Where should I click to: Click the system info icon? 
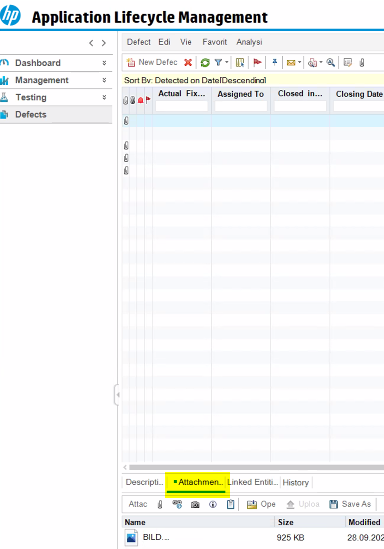tap(213, 505)
